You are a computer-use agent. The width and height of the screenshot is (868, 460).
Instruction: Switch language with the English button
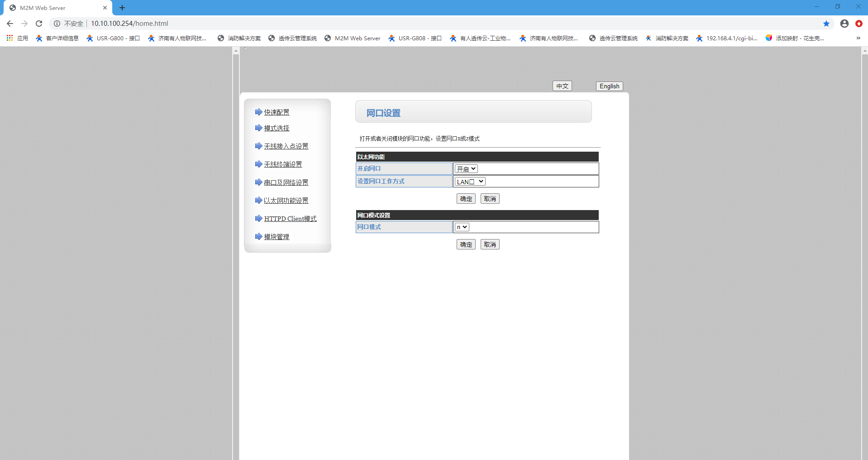pos(609,86)
